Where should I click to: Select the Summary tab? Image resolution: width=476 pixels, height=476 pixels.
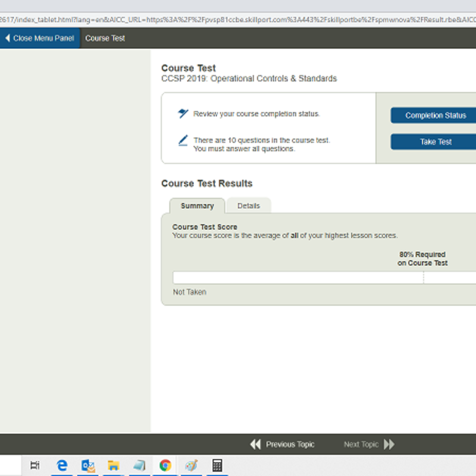coord(197,206)
